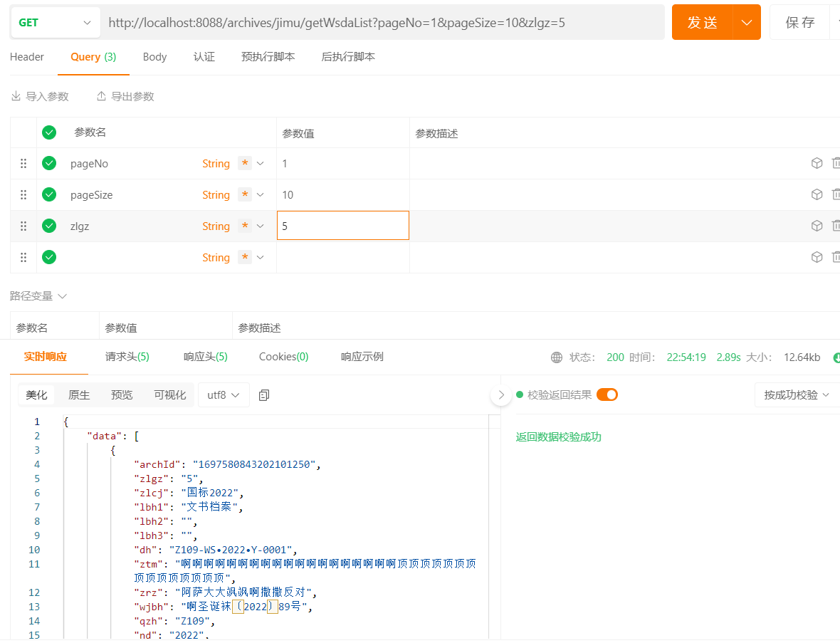Toggle the 校验返回结果 switch off

[x=607, y=395]
